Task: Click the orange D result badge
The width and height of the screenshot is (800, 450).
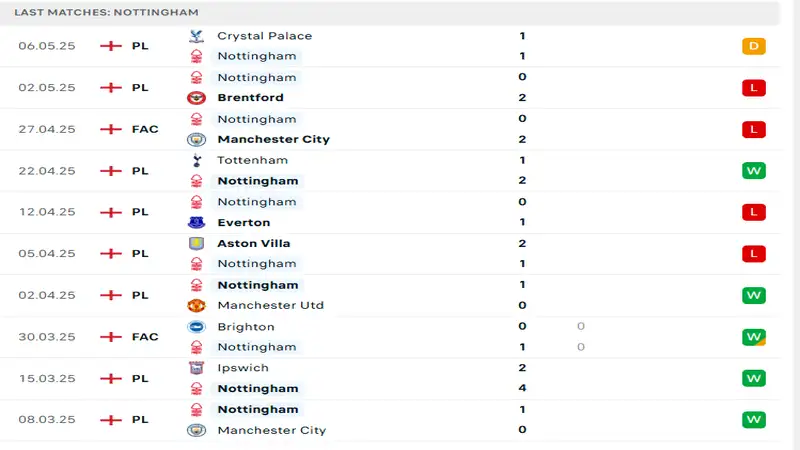Action: click(753, 46)
